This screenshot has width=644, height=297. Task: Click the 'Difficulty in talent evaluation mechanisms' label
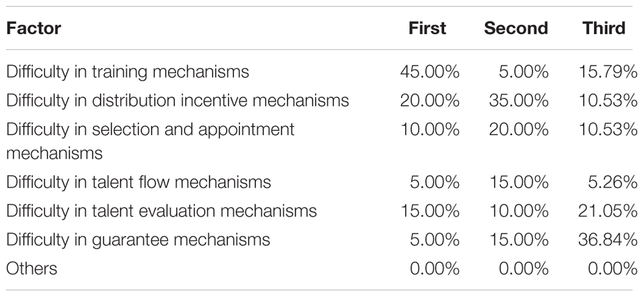(162, 211)
